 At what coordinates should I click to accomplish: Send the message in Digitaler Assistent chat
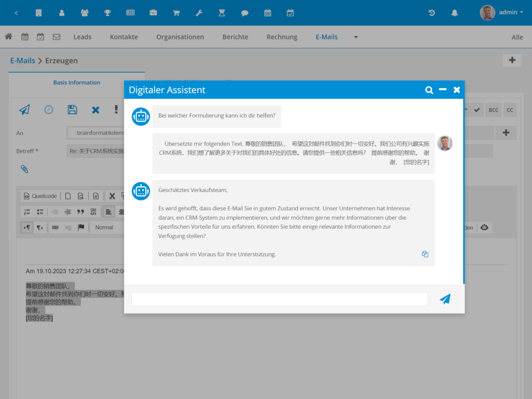point(445,299)
